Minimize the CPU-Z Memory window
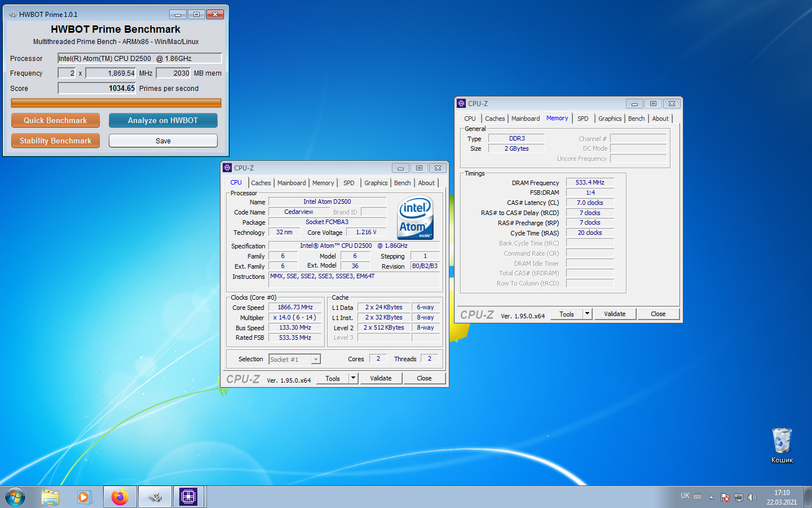812x508 pixels. click(x=634, y=103)
